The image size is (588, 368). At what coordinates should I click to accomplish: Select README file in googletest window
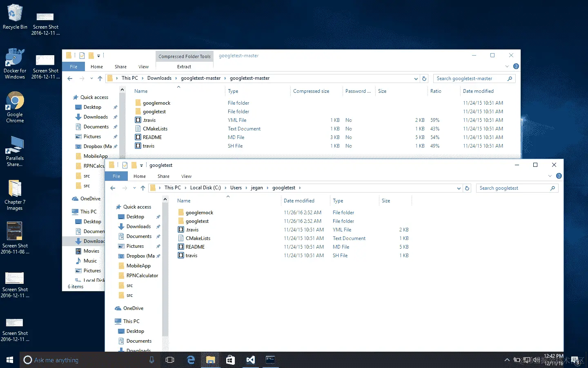coord(191,247)
